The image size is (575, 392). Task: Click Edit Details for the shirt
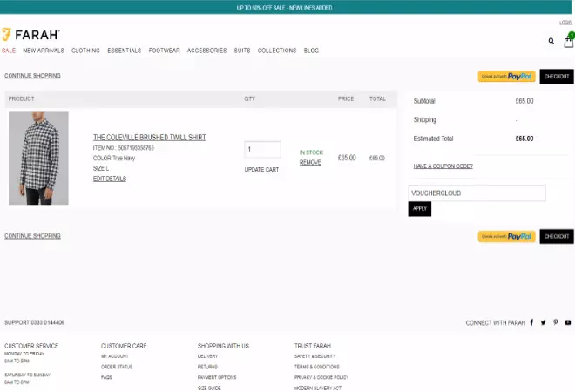pos(110,179)
